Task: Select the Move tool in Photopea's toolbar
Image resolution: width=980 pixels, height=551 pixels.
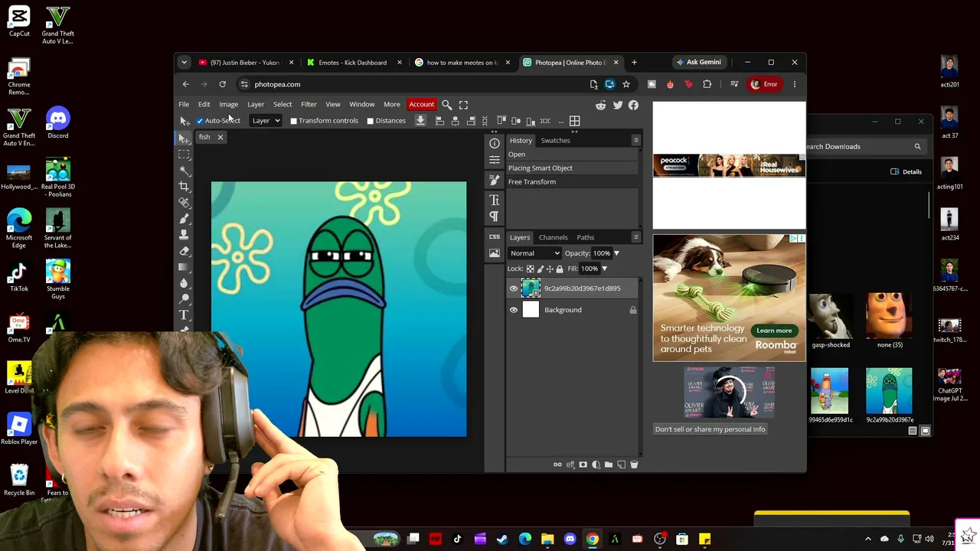Action: pyautogui.click(x=185, y=138)
